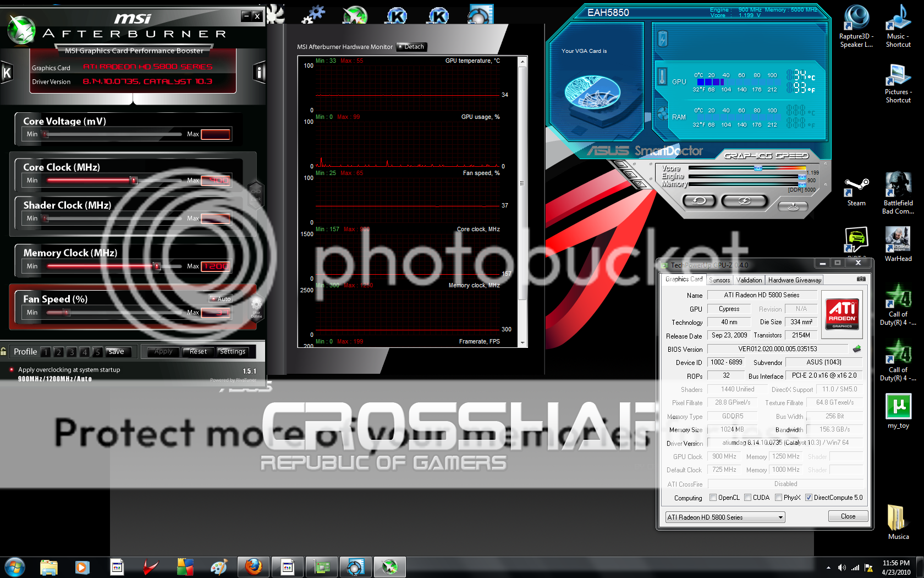Viewport: 924px width, 578px height.
Task: Click the SmartDoctor collapse panel button
Action: pos(793,206)
